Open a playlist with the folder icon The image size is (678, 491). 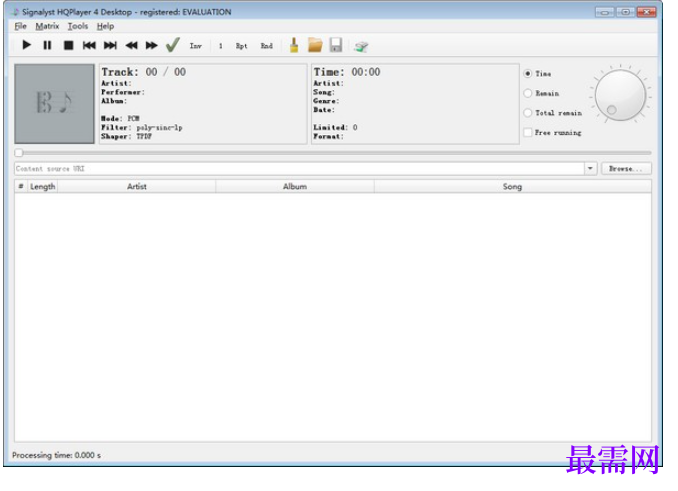tap(315, 45)
